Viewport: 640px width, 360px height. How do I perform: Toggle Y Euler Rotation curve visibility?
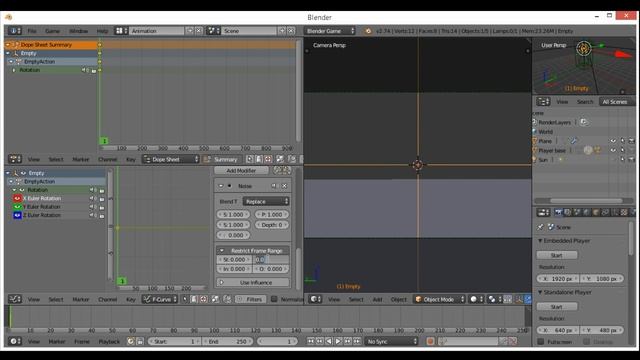click(17, 207)
